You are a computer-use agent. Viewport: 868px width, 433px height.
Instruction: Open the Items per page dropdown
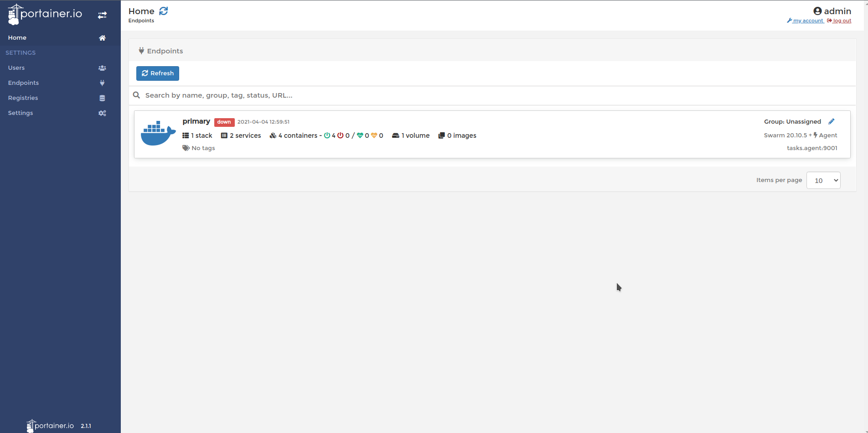(823, 180)
